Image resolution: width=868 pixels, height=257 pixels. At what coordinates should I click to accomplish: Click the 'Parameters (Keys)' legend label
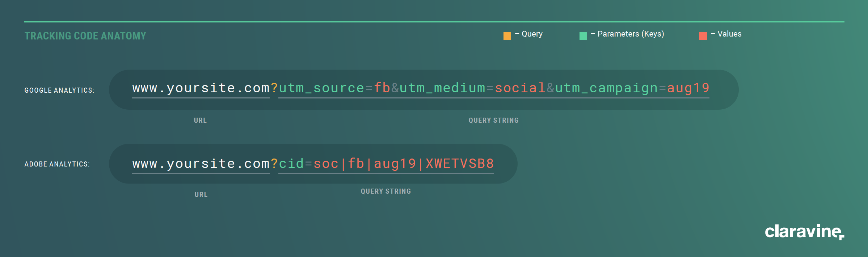pos(631,34)
